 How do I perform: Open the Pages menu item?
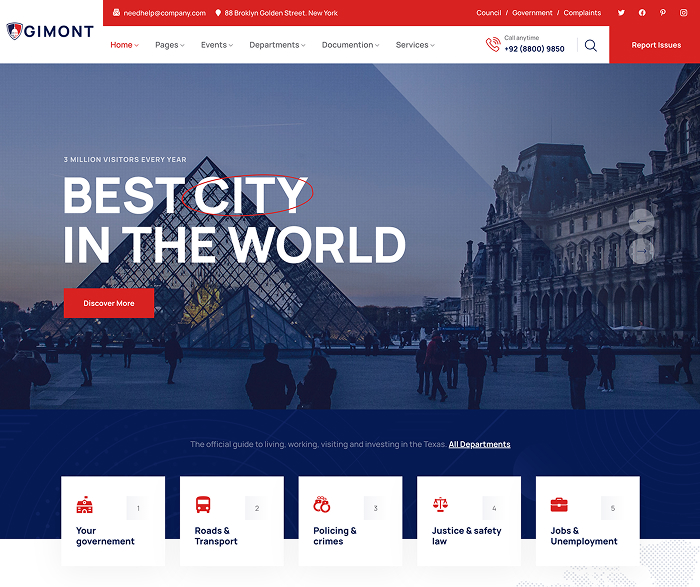click(x=167, y=45)
